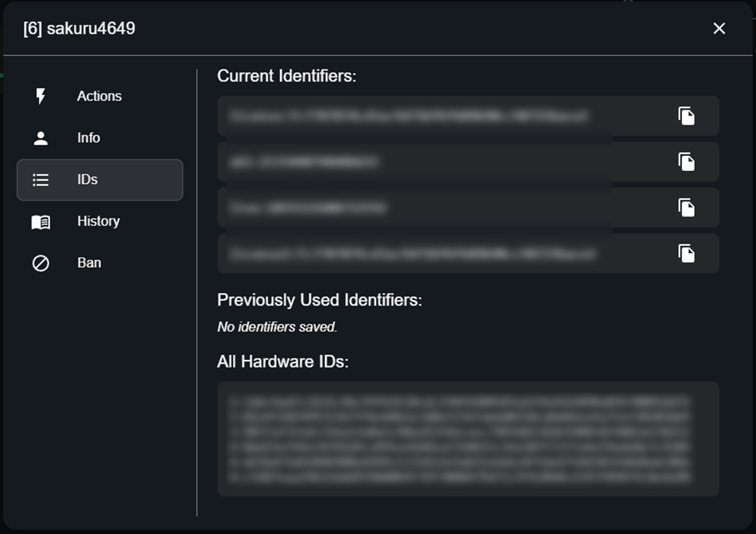Close the sakuru4649 player dialog
This screenshot has height=534, width=756.
click(719, 28)
